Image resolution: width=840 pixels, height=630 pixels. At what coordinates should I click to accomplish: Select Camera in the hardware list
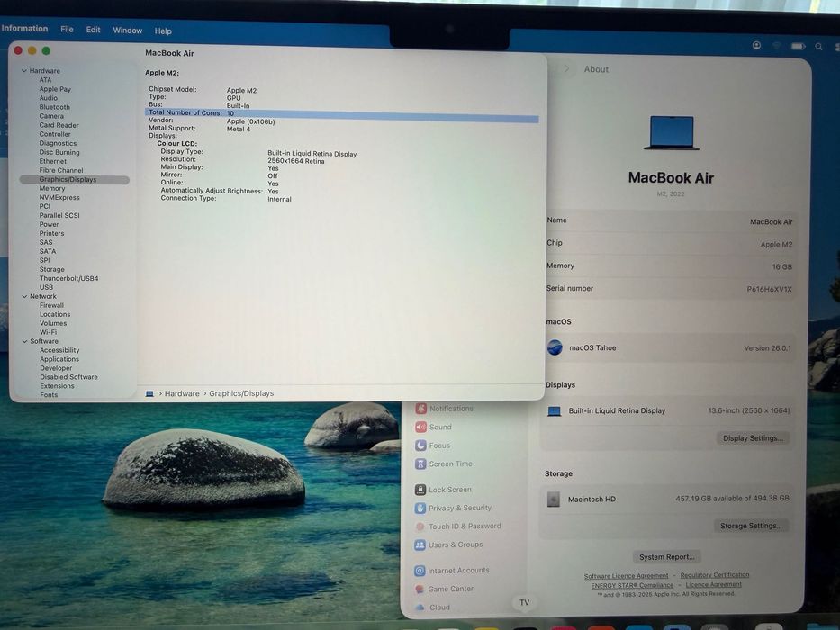coord(51,116)
